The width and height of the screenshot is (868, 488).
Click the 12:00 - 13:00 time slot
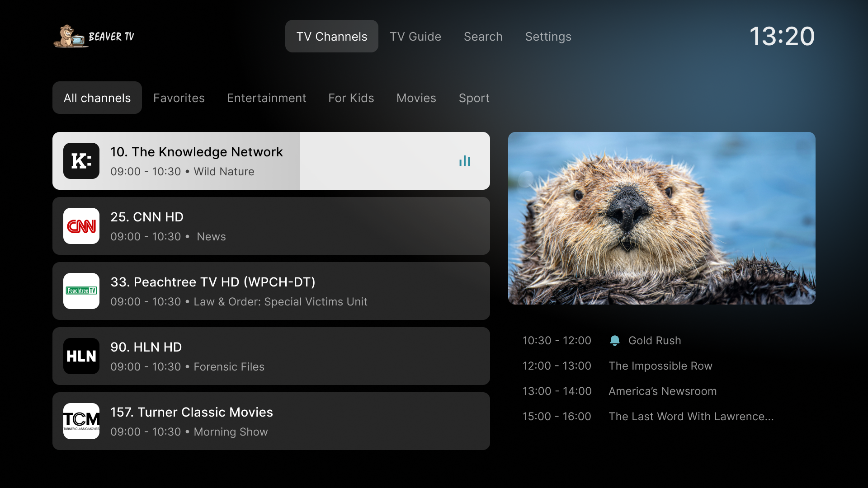point(557,366)
